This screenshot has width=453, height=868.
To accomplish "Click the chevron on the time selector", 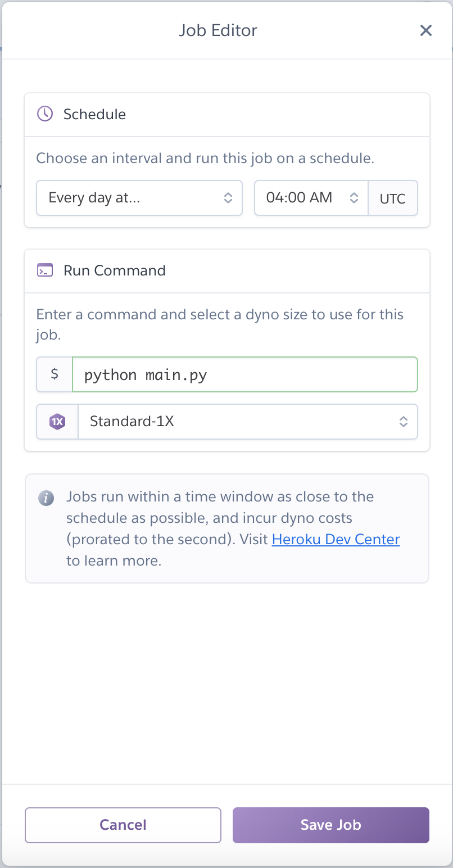I will tap(354, 198).
